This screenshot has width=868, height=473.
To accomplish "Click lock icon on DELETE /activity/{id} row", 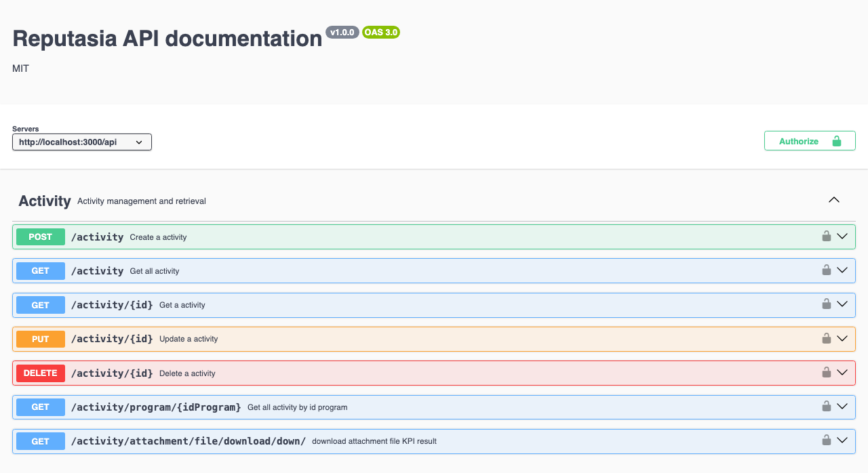I will click(826, 373).
